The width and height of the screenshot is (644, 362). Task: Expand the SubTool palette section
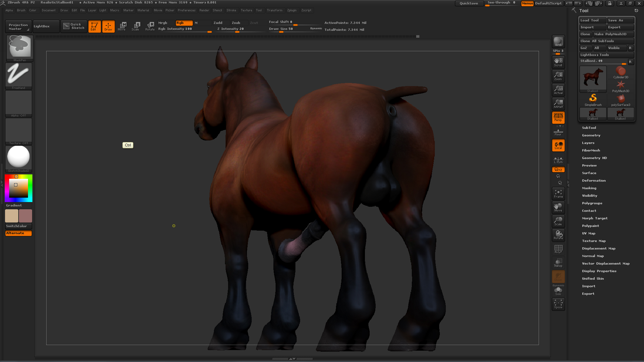(x=589, y=128)
